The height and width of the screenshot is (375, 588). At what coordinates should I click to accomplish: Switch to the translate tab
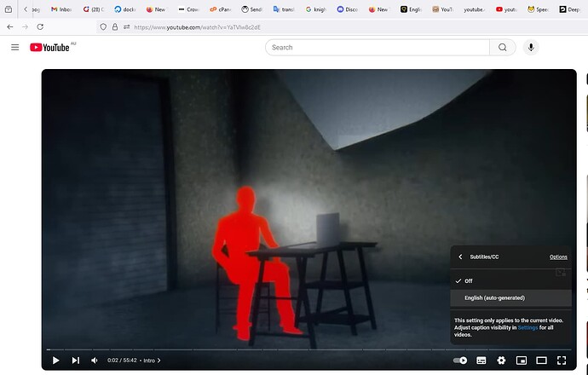[284, 9]
